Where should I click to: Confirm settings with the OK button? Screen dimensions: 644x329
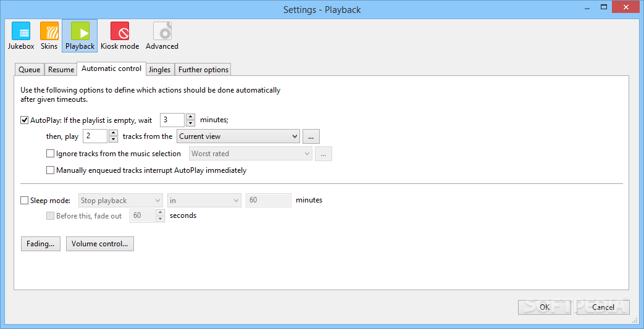click(x=545, y=307)
